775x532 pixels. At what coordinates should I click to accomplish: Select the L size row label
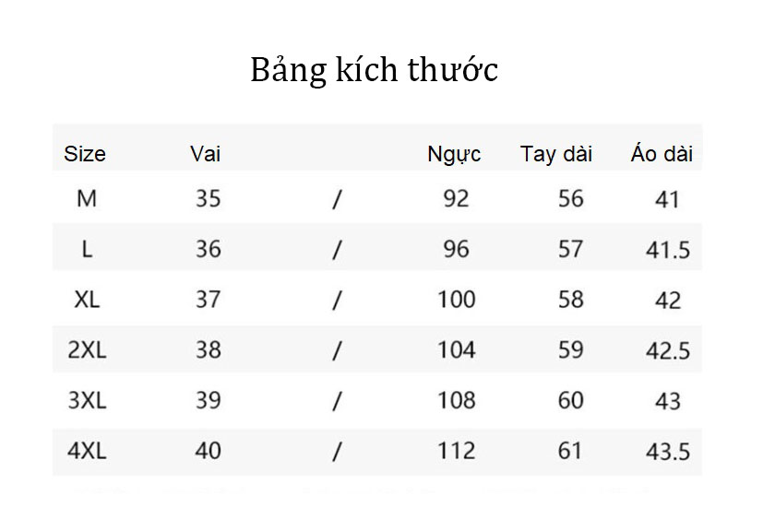coord(87,249)
